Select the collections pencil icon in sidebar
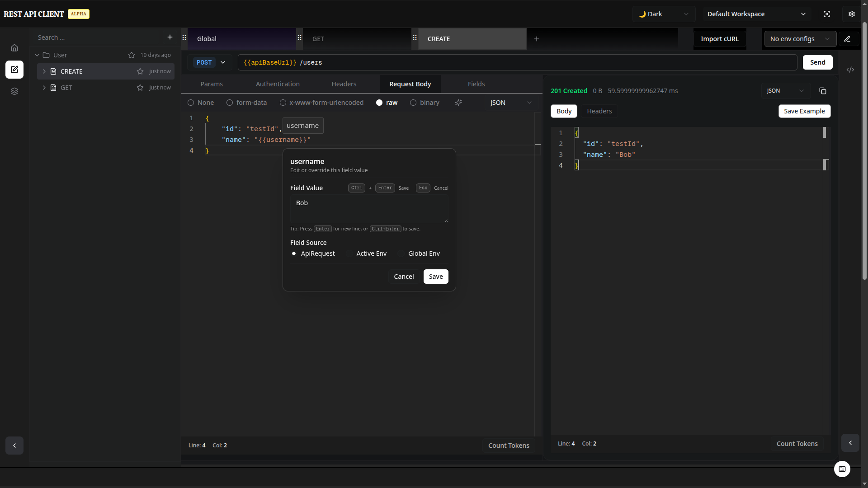Screen dimensions: 868x488 coord(14,69)
